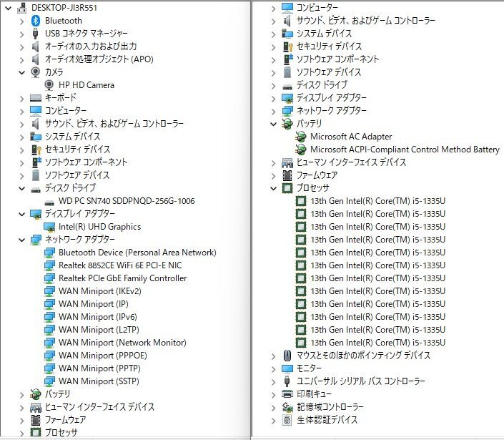The width and height of the screenshot is (504, 440).
Task: Select Microsoft ACPI-Compliant Control Method Battery entry
Action: tap(405, 150)
